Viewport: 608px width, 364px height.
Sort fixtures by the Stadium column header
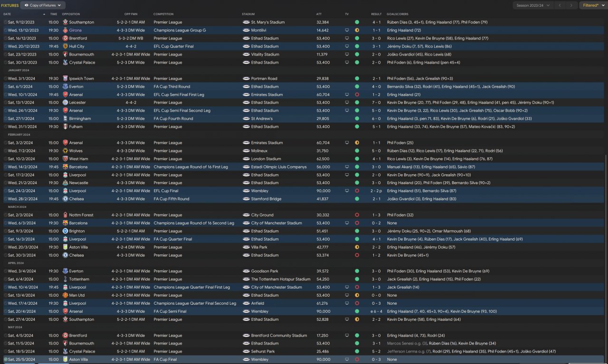pos(248,14)
